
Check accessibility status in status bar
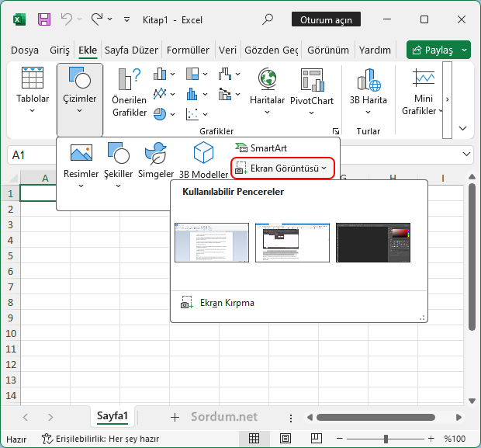100,439
